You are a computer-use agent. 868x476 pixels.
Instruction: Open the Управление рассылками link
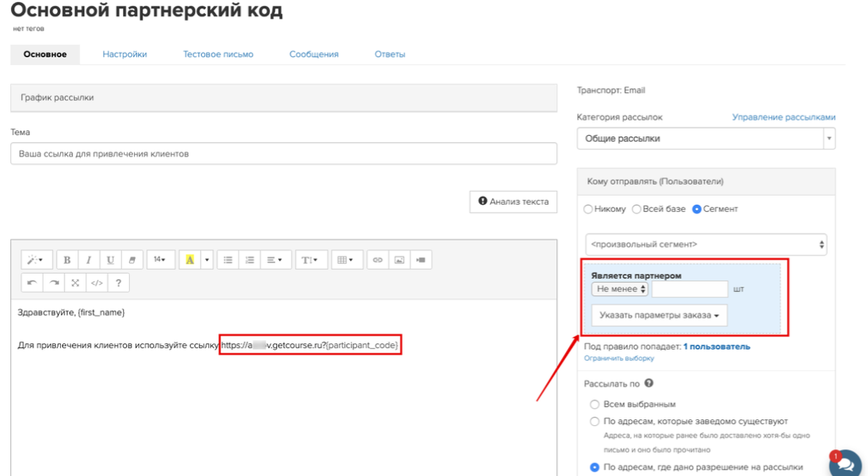point(783,117)
